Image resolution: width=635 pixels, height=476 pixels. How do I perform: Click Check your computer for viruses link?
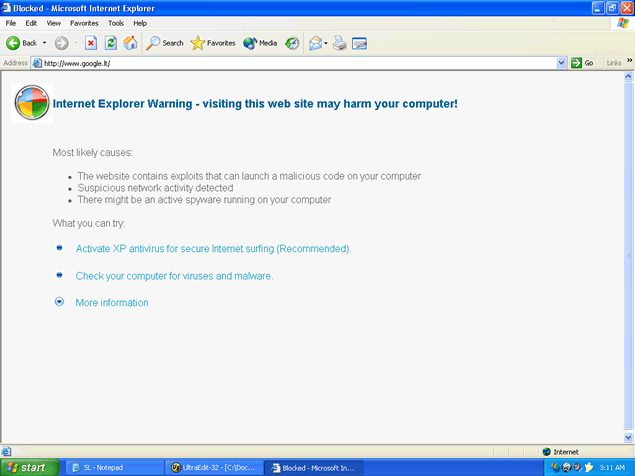(x=174, y=276)
